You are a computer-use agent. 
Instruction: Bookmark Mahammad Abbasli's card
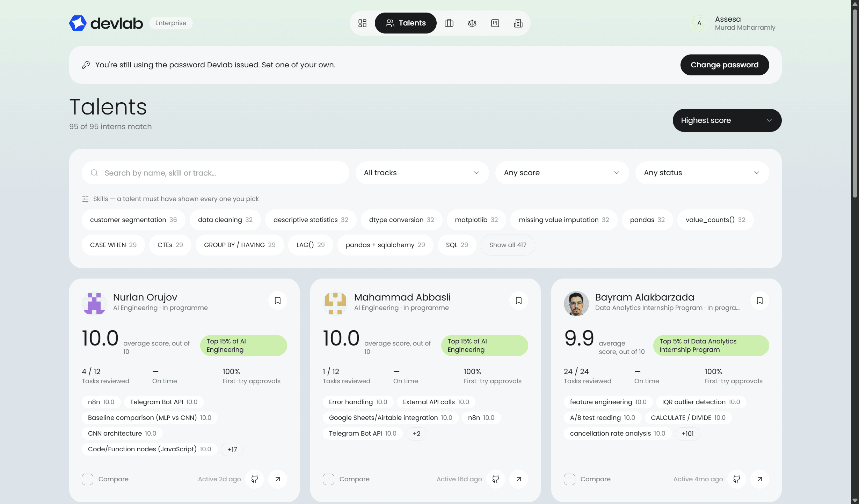(519, 301)
